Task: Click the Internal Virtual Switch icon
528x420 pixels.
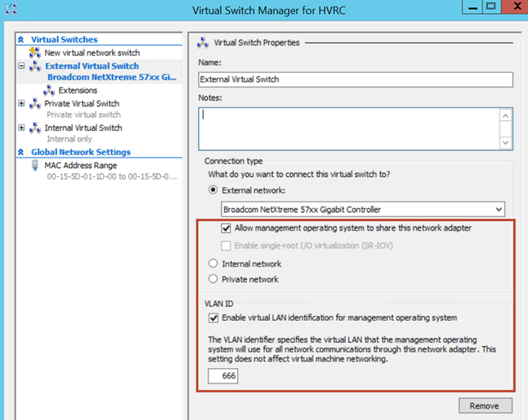Action: tap(35, 128)
